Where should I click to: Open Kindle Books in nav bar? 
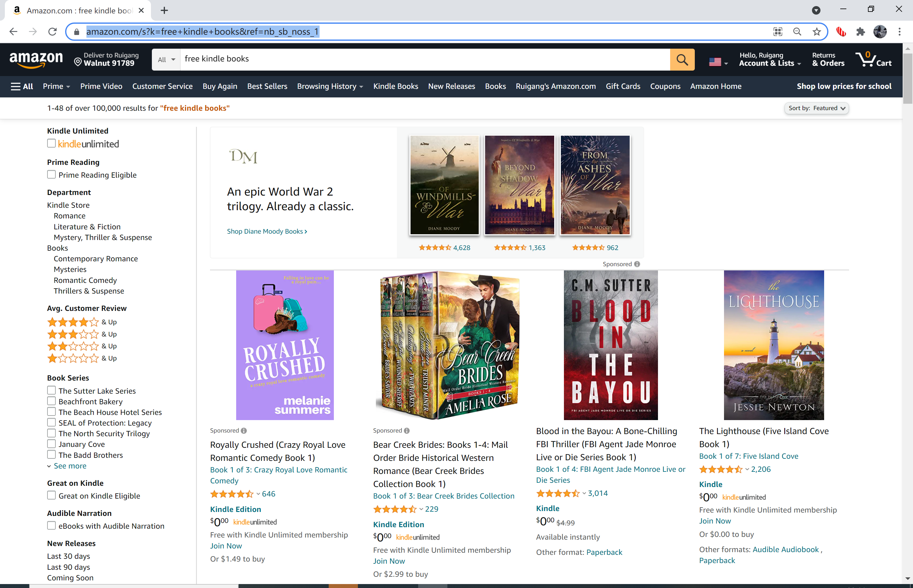coord(395,86)
